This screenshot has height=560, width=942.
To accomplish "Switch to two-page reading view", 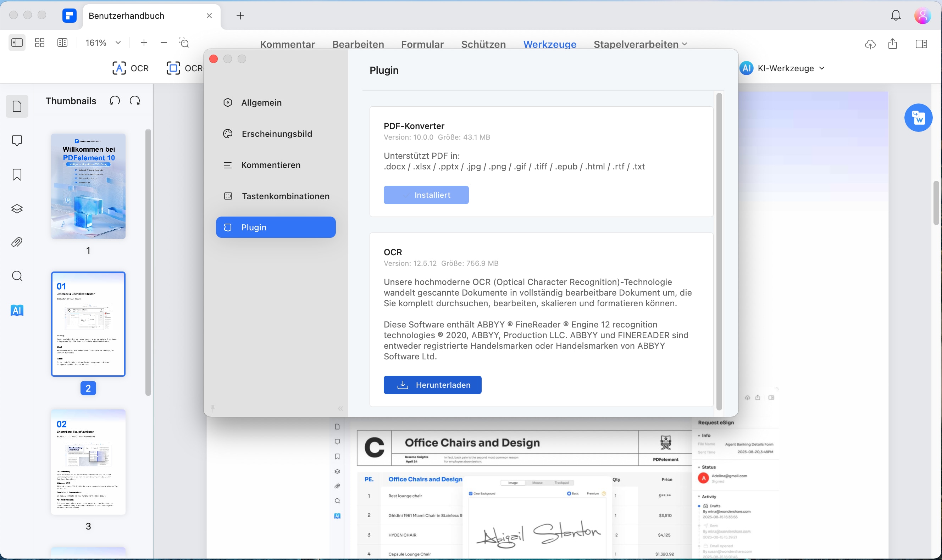I will [62, 43].
